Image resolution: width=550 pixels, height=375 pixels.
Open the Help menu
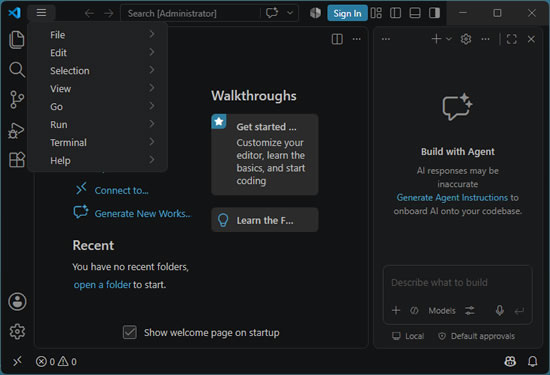[x=98, y=161]
